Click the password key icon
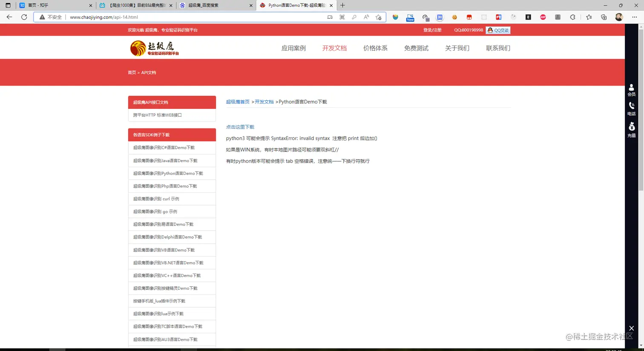The width and height of the screenshot is (644, 351). coord(354,17)
